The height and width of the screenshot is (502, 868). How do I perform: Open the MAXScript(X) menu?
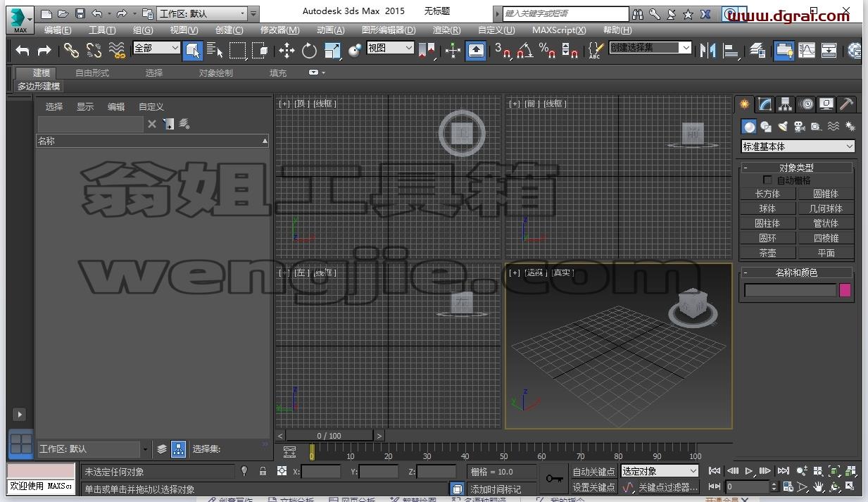coord(559,30)
